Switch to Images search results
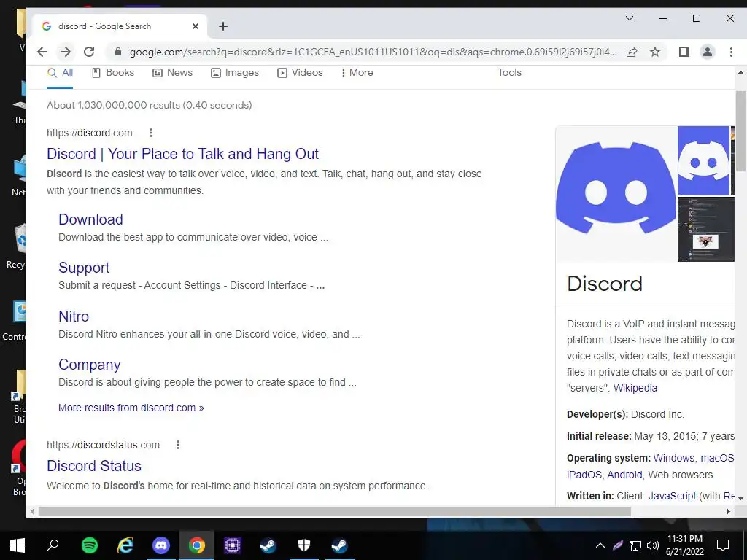The width and height of the screenshot is (747, 560). click(x=235, y=72)
